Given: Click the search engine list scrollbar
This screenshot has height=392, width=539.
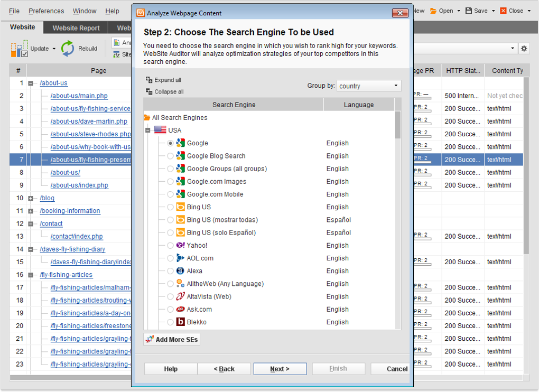Looking at the screenshot, I should tap(398, 124).
